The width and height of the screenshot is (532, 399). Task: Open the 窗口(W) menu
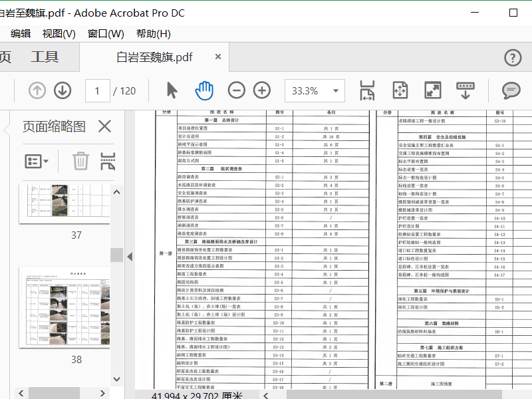click(106, 34)
